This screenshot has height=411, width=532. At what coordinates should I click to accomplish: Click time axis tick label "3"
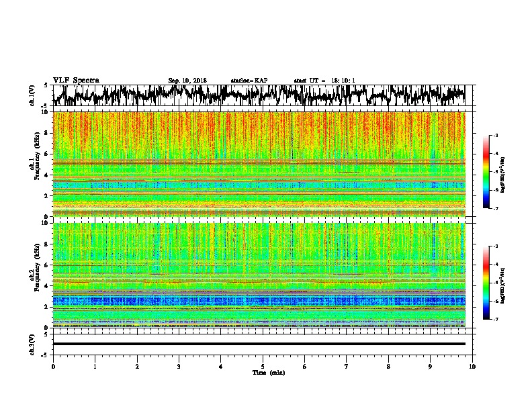pos(179,367)
